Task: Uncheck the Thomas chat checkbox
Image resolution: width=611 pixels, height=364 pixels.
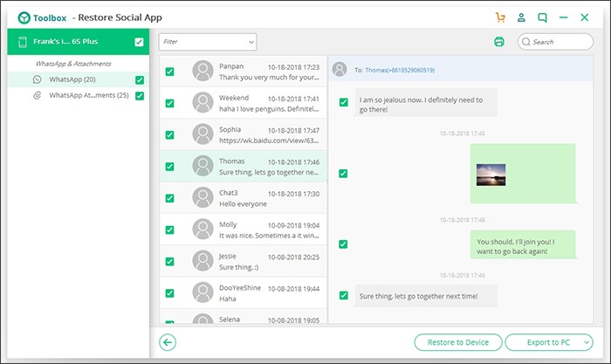Action: point(169,167)
